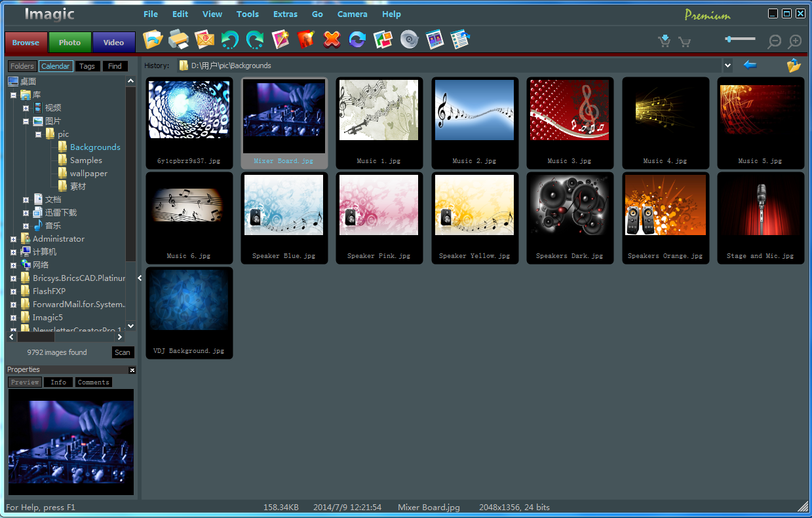
Task: Collapse the 图片 tree node
Action: tap(26, 121)
